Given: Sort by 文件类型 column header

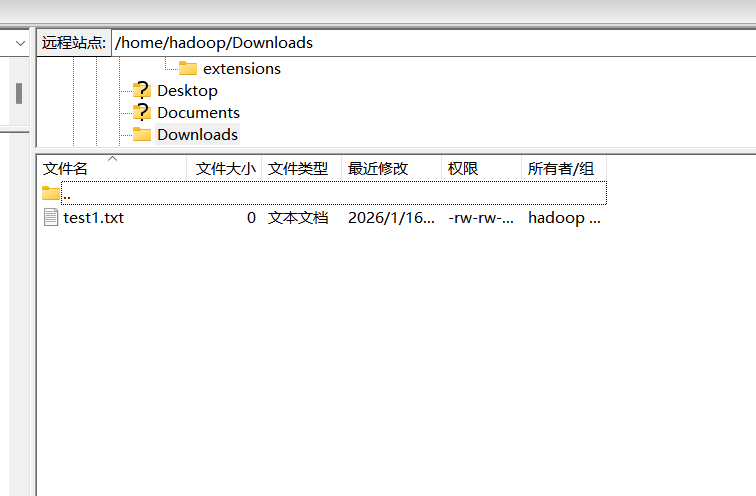Looking at the screenshot, I should click(x=301, y=169).
